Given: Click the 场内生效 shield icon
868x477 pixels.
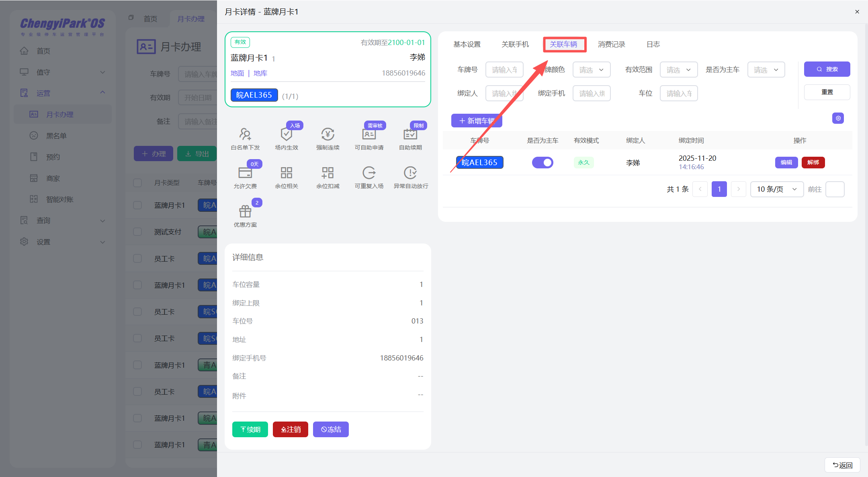Looking at the screenshot, I should pyautogui.click(x=286, y=134).
